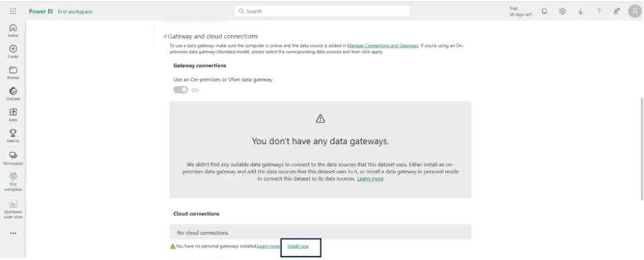Viewport: 644px width, 260px height.
Task: Open notifications bell icon
Action: click(544, 11)
